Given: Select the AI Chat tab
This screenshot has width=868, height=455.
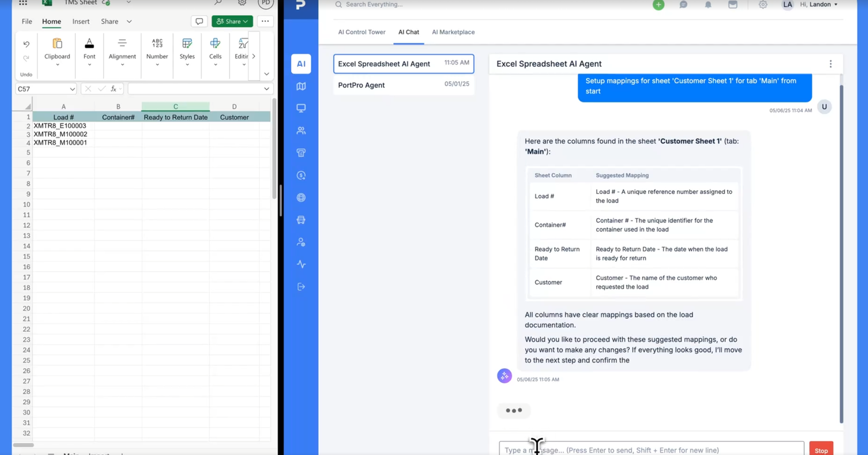Looking at the screenshot, I should click(x=409, y=33).
